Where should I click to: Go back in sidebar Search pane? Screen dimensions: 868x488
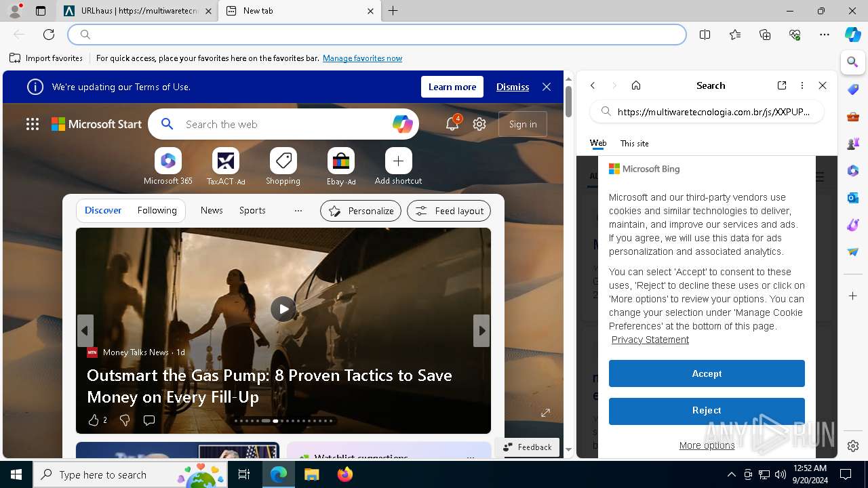pos(593,85)
